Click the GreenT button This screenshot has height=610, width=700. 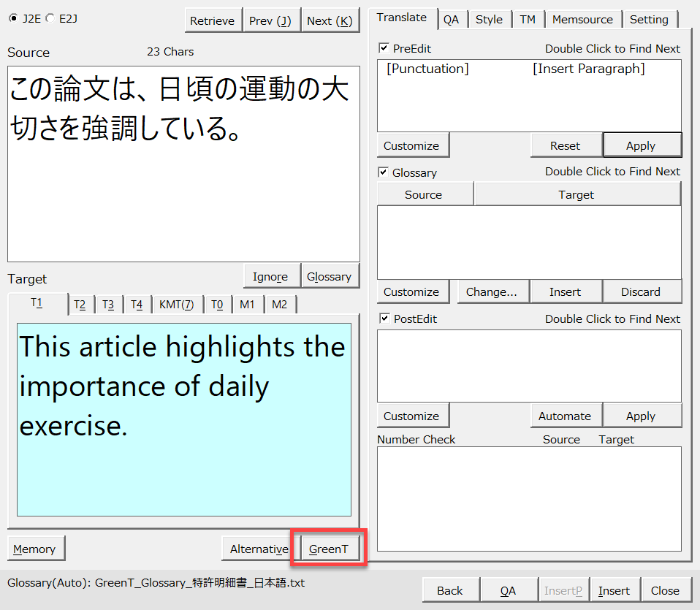point(329,549)
